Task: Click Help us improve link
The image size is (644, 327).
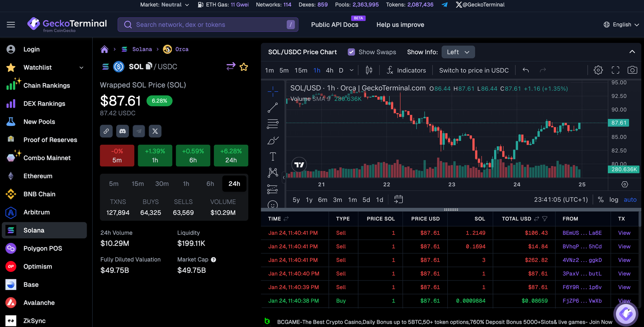Action: point(400,25)
